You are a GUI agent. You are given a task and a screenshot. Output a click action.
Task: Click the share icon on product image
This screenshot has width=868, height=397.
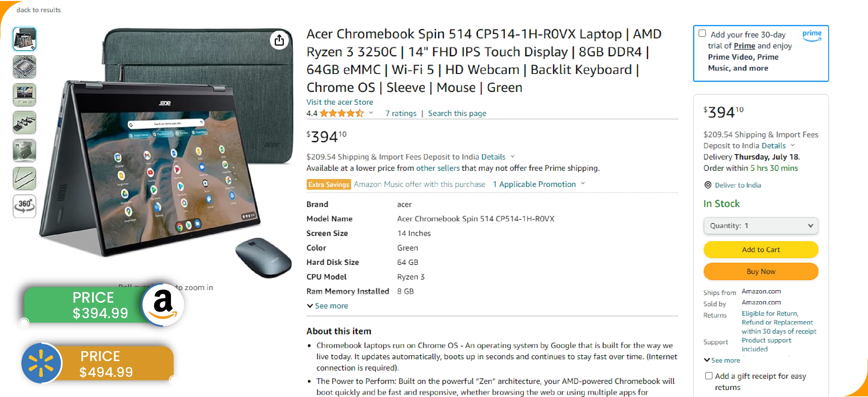click(x=279, y=40)
